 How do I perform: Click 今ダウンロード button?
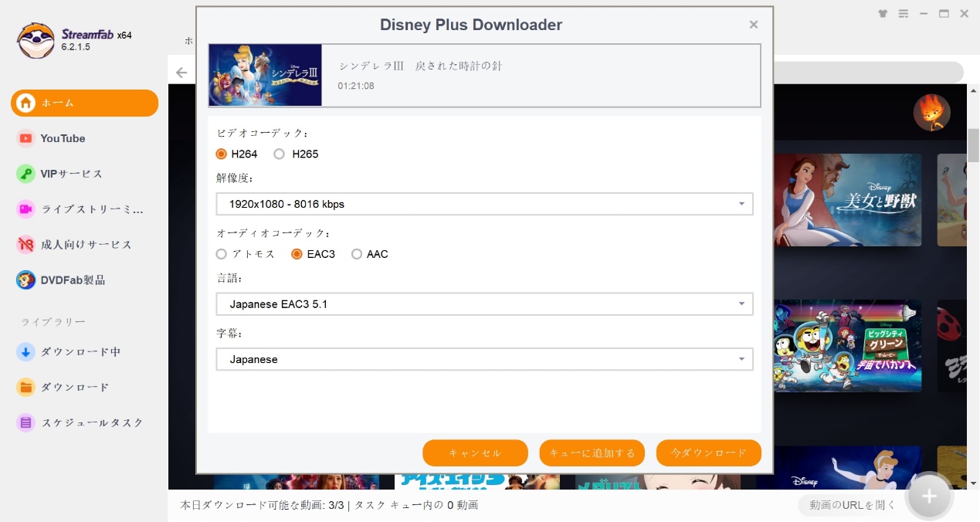tap(709, 453)
